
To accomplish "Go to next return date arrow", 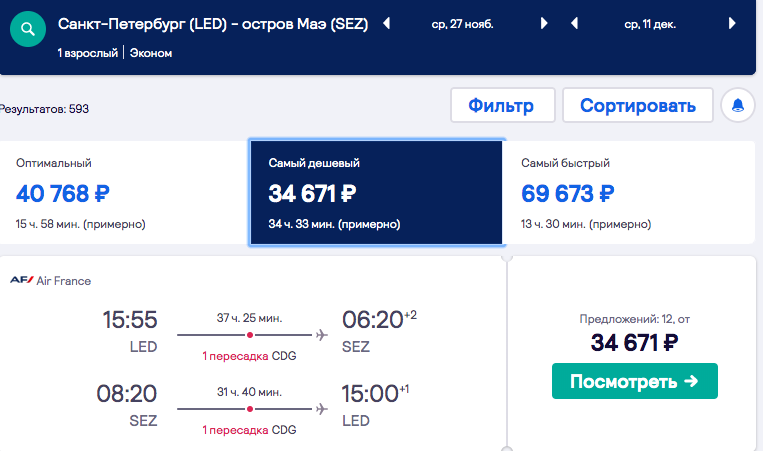I will [732, 23].
